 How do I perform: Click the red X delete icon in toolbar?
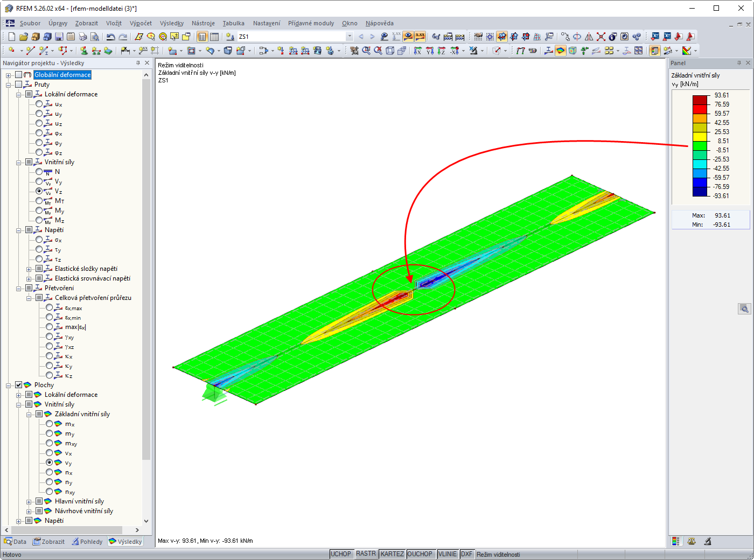pyautogui.click(x=601, y=37)
